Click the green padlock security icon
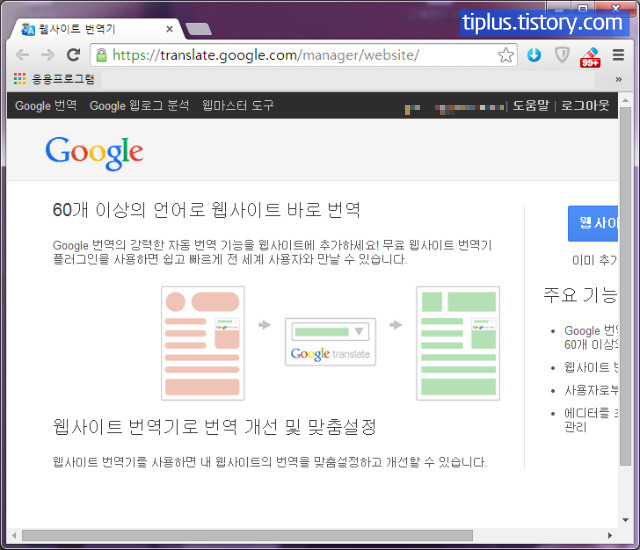 (101, 55)
